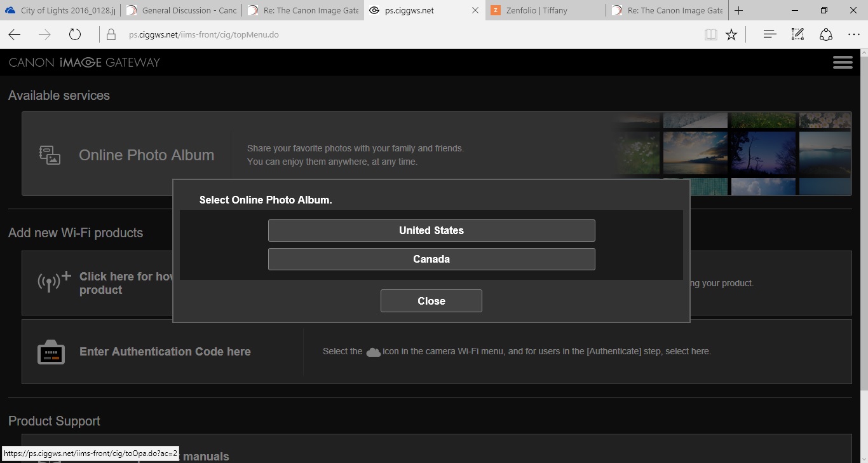This screenshot has width=868, height=463.
Task: Click the CANON iMAGE GATEWAY logo
Action: (x=85, y=62)
